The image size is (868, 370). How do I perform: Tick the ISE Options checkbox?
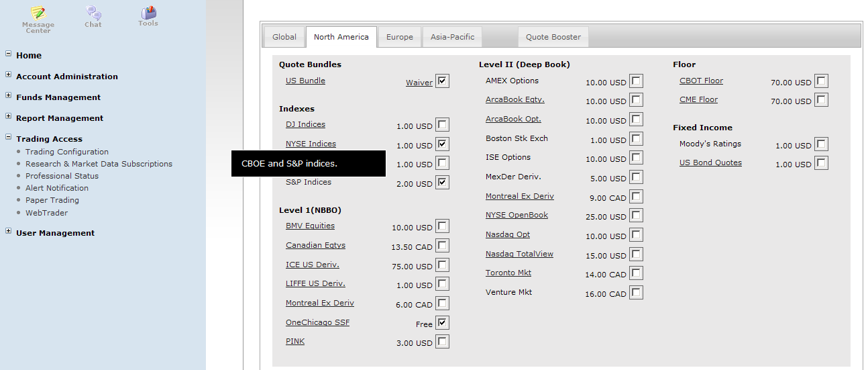tap(636, 157)
